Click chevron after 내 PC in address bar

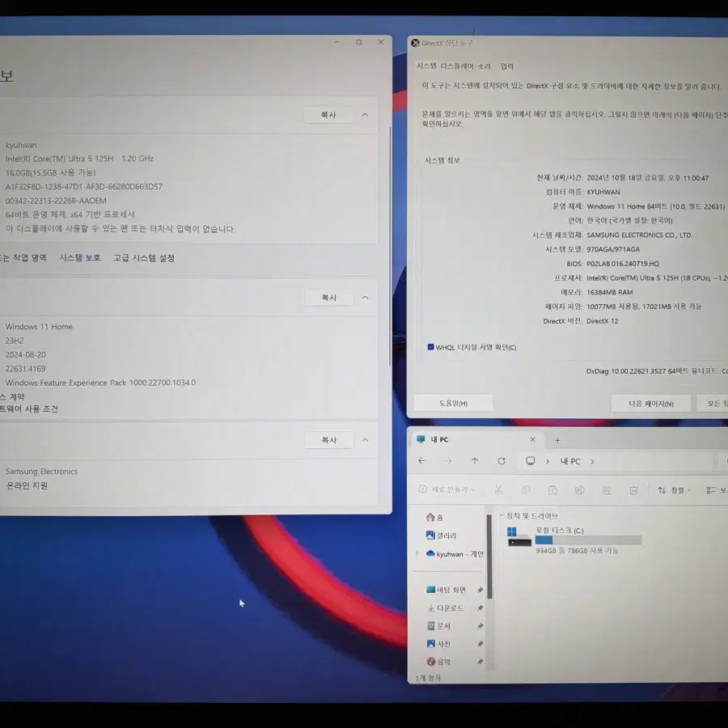pos(592,462)
